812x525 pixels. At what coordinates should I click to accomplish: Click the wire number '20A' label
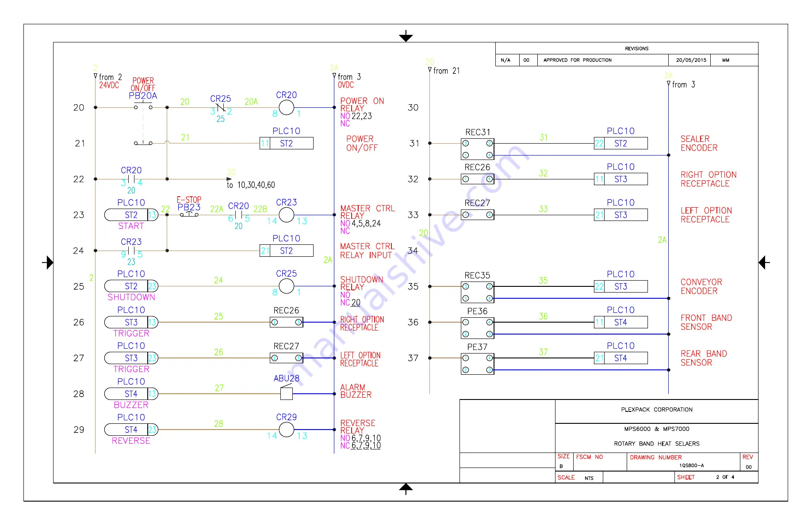pos(251,102)
